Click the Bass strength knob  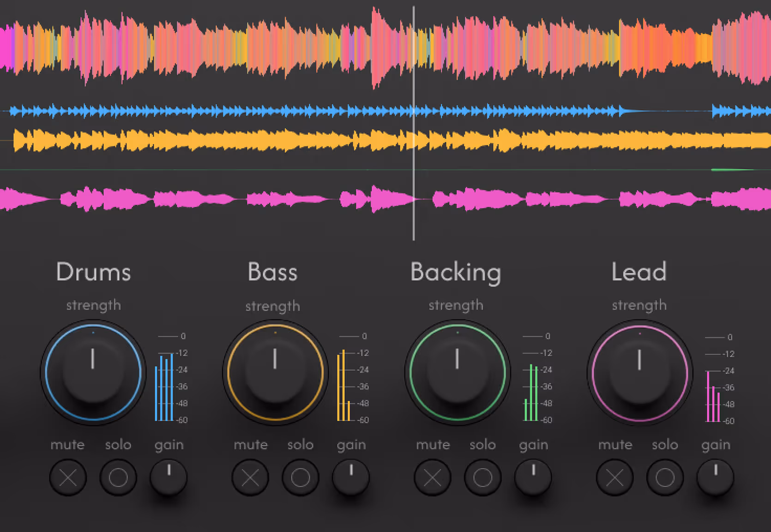pyautogui.click(x=276, y=372)
